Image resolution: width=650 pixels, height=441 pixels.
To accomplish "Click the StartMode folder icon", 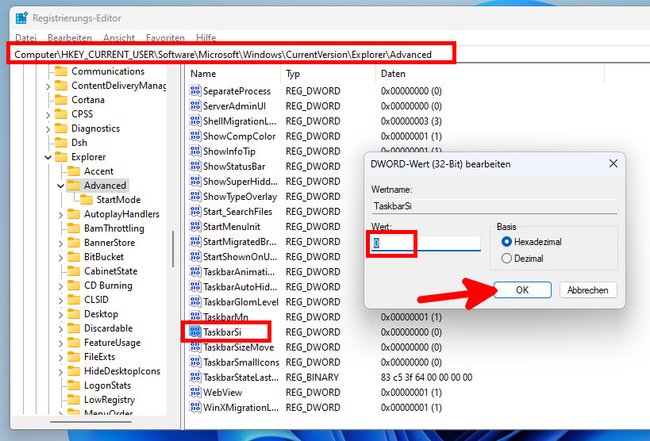I will coord(87,200).
